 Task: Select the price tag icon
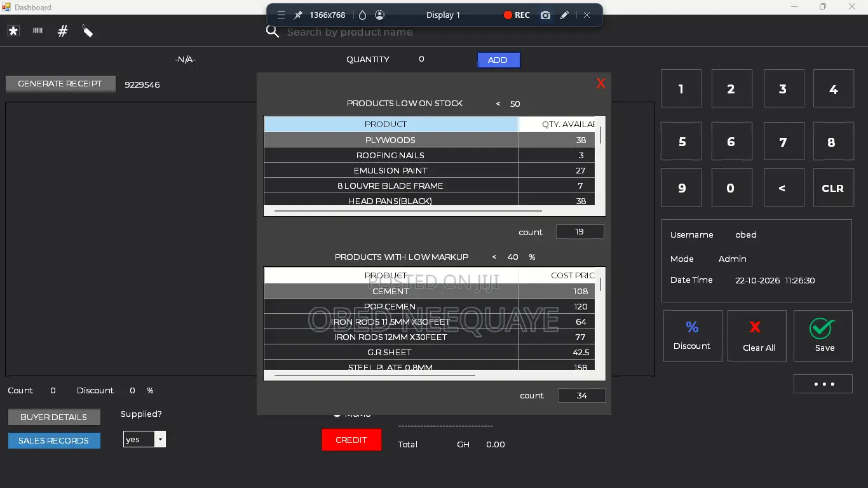tap(88, 30)
